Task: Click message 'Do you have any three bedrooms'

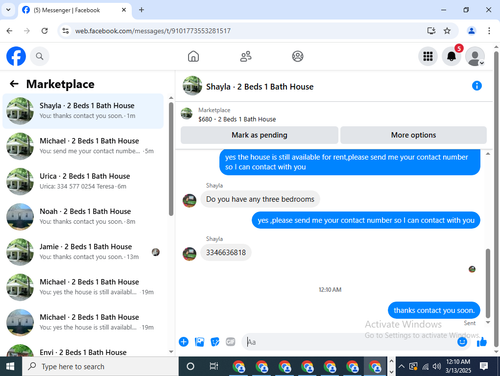Action: click(260, 199)
